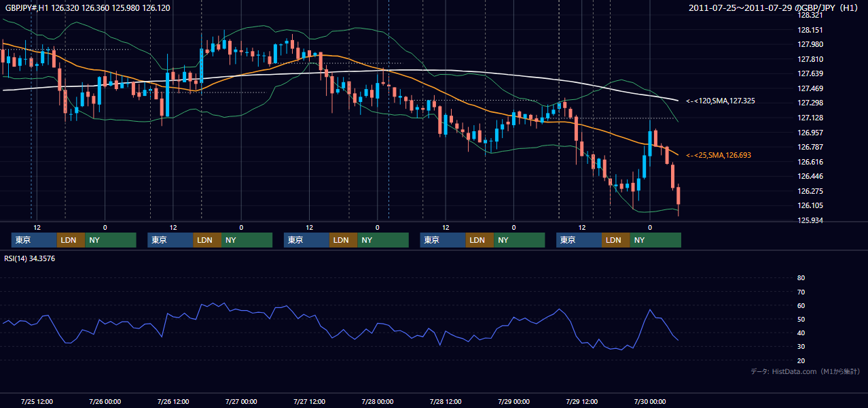The image size is (868, 408).
Task: Select price level 127.298
Action: (x=810, y=103)
